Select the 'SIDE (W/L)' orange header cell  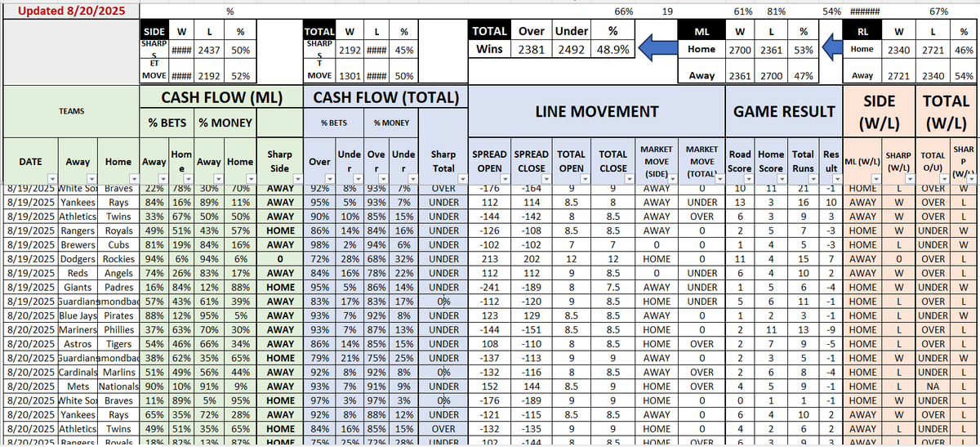(x=880, y=111)
